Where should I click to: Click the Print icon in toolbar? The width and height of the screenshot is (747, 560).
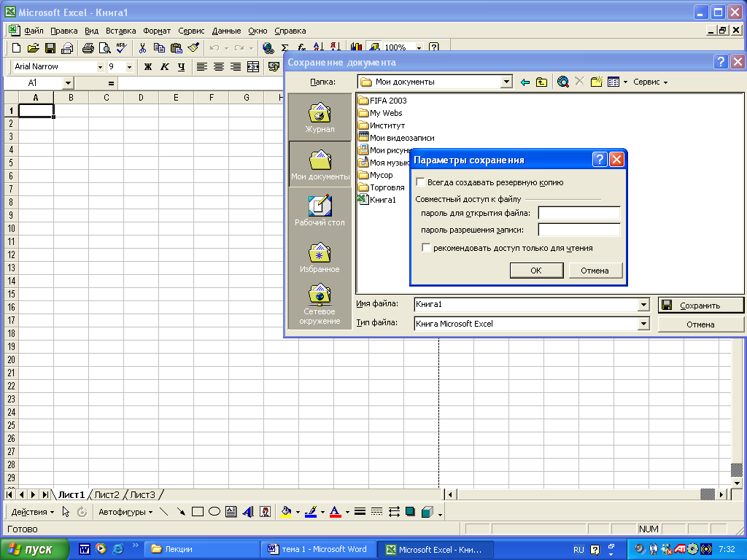[x=88, y=47]
